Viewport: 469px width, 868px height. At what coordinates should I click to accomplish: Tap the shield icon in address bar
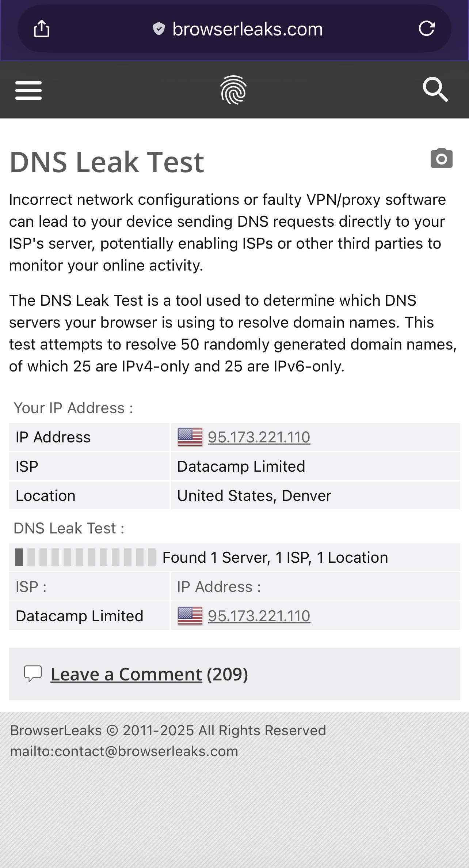tap(159, 29)
